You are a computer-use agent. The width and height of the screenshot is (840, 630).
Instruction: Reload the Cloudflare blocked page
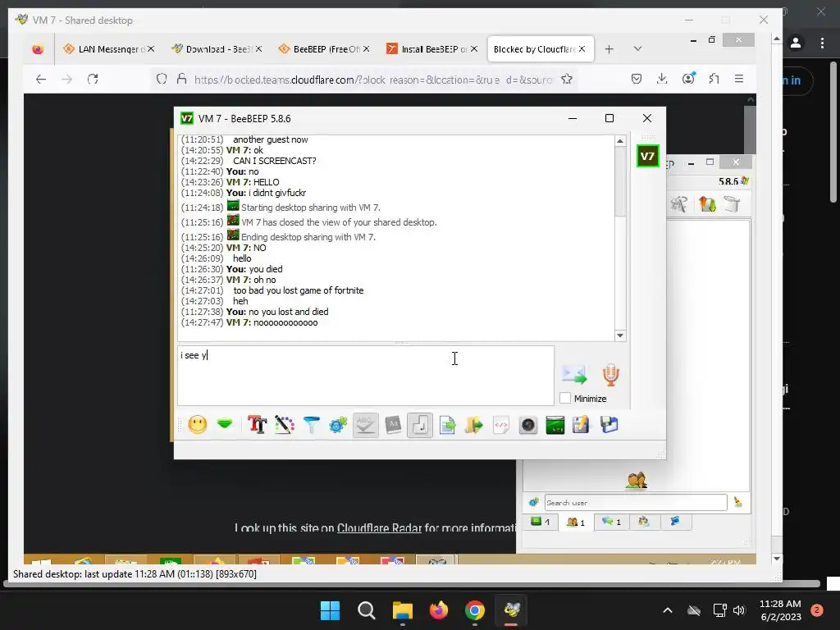pos(93,80)
